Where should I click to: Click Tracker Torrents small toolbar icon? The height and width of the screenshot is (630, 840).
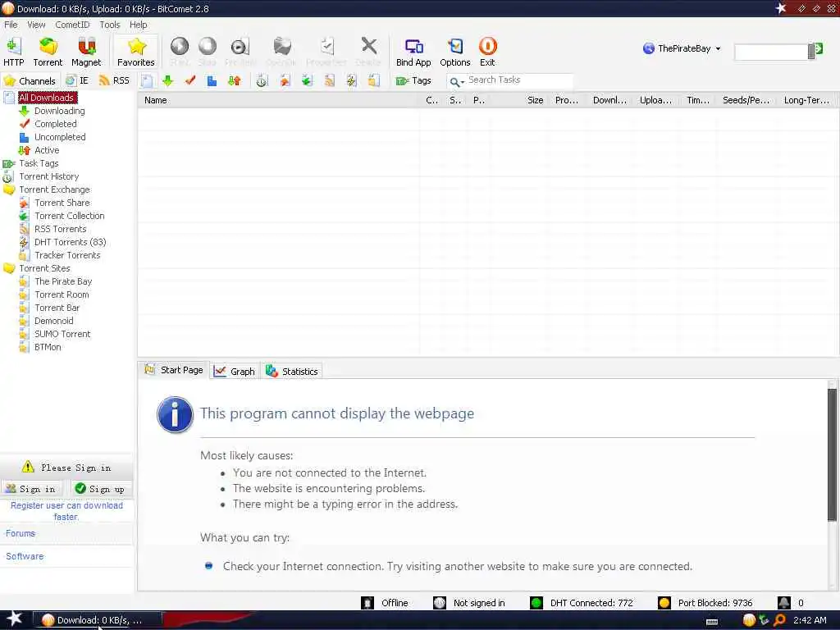tap(373, 81)
